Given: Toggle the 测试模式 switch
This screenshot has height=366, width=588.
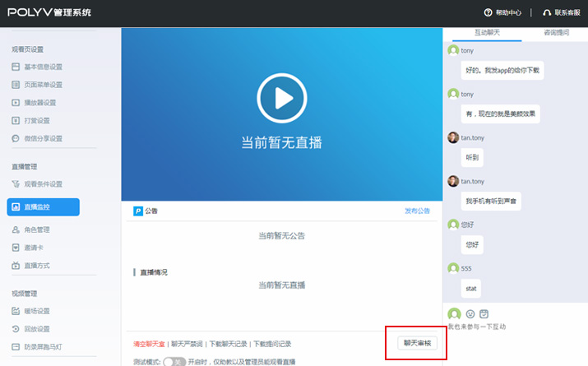Looking at the screenshot, I should click(174, 361).
